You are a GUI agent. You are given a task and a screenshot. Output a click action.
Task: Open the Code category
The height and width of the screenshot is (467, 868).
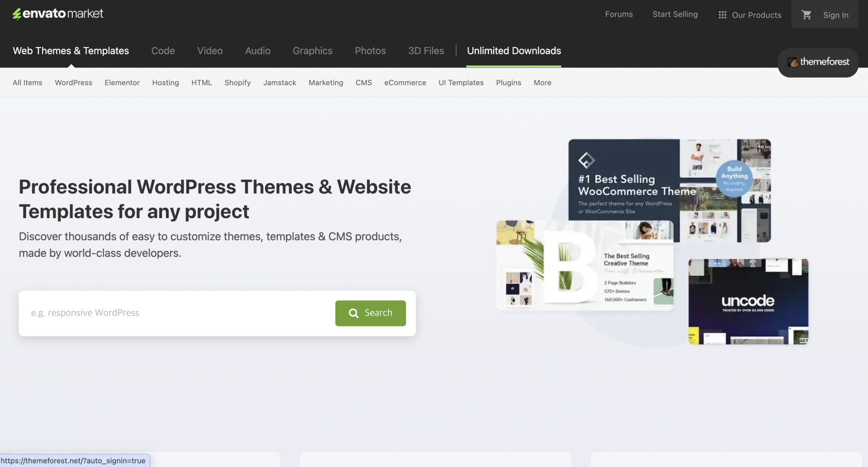click(x=163, y=51)
